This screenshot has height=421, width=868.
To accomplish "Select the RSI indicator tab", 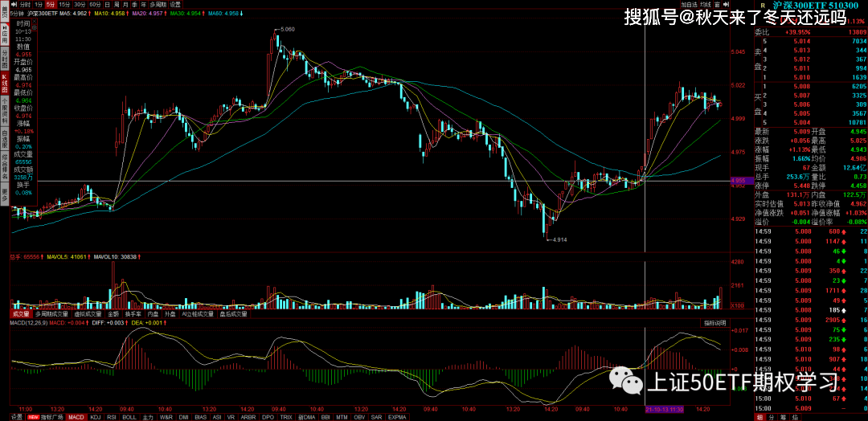I will point(111,417).
